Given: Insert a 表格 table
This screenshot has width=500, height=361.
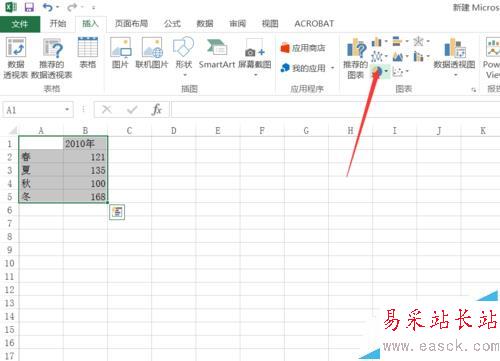Looking at the screenshot, I should point(88,53).
